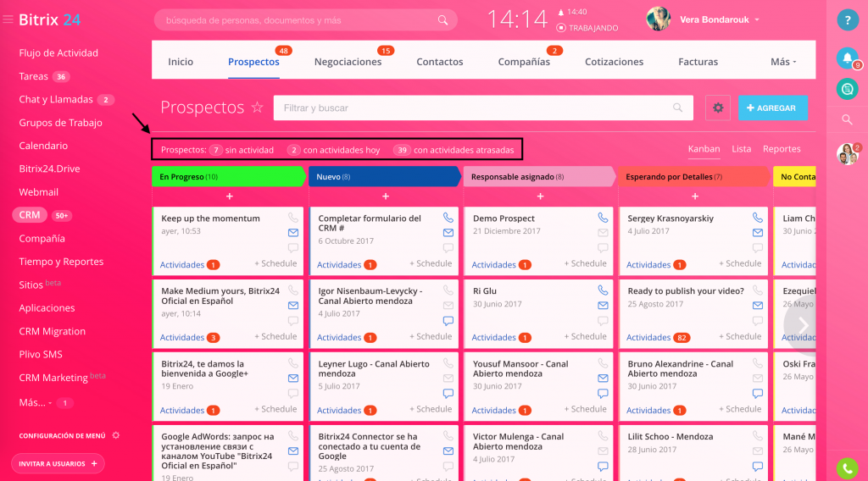Image resolution: width=868 pixels, height=481 pixels.
Task: Filter prospects con actividades atrasadas
Action: pyautogui.click(x=453, y=150)
